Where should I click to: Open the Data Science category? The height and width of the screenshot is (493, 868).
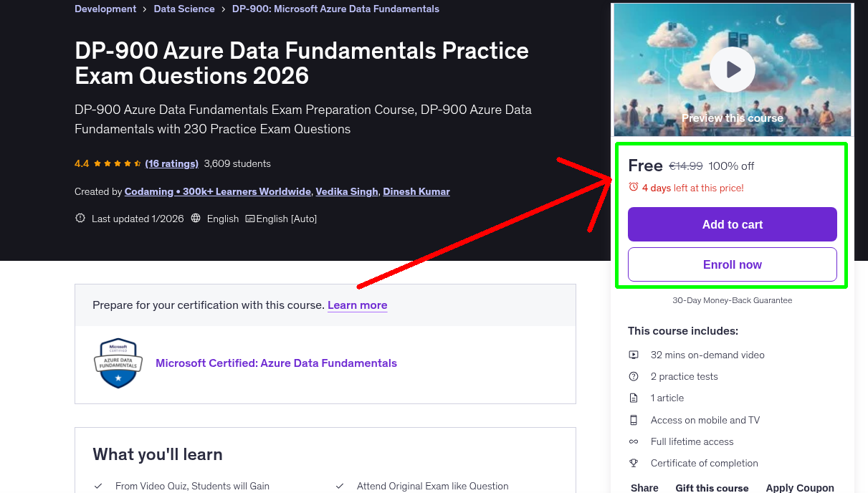click(183, 9)
